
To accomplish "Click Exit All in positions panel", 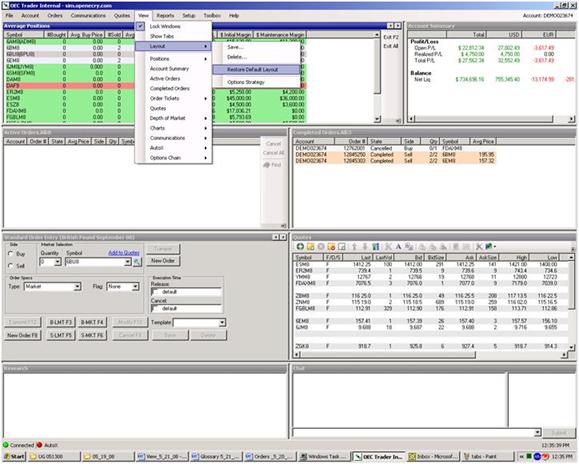I will point(391,46).
